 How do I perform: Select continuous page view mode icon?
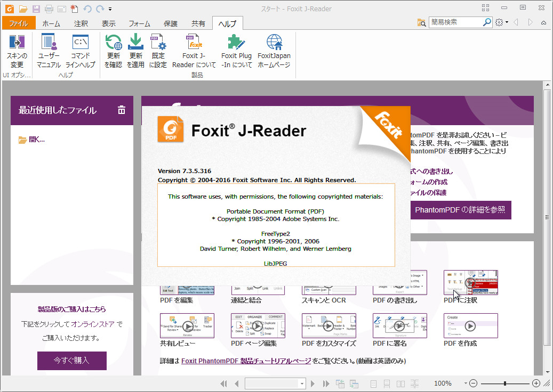(387, 383)
